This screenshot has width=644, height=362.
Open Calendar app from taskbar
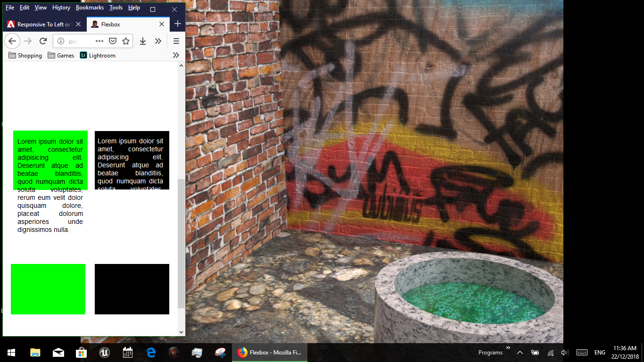128,353
